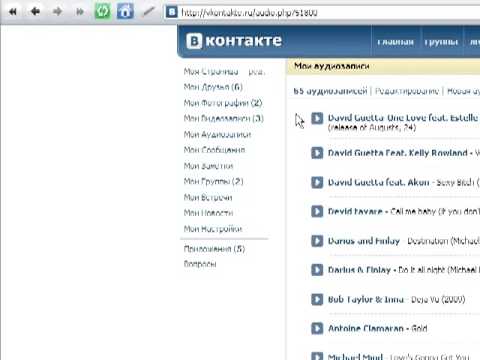The height and width of the screenshot is (360, 480).
Task: Open Мои Аудиозаписи in sidebar
Action: 217,134
